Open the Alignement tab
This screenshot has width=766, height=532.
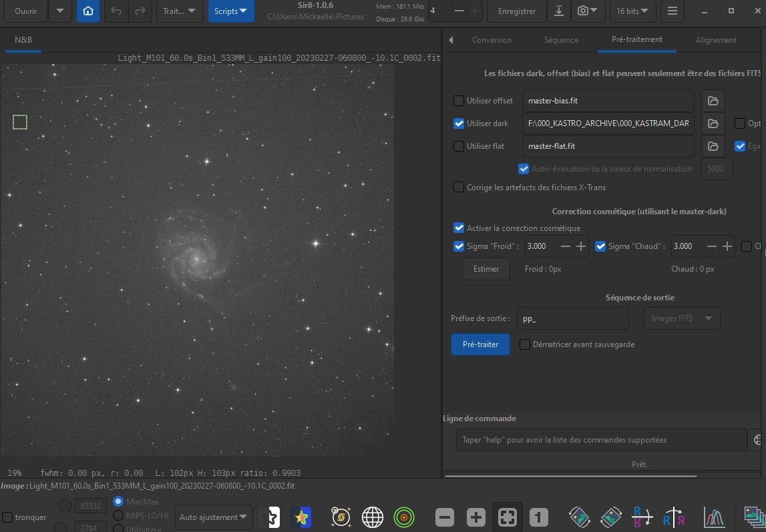716,40
